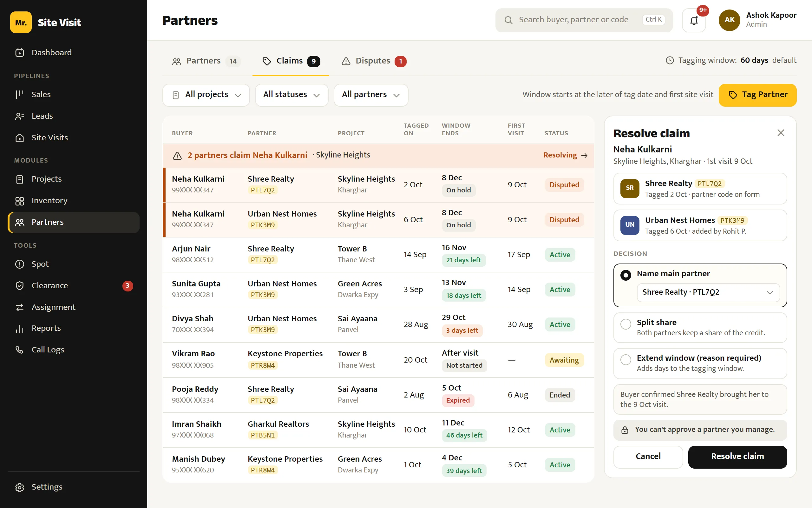
Task: Open Inventory module
Action: point(74,201)
